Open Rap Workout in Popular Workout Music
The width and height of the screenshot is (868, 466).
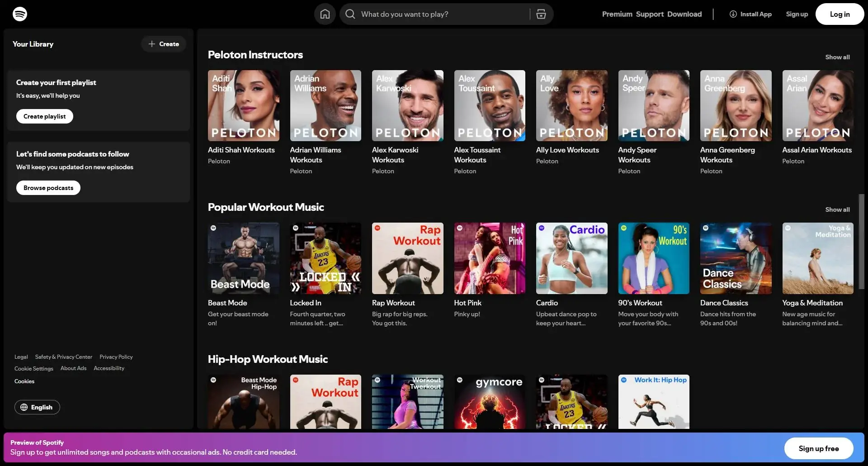click(408, 258)
